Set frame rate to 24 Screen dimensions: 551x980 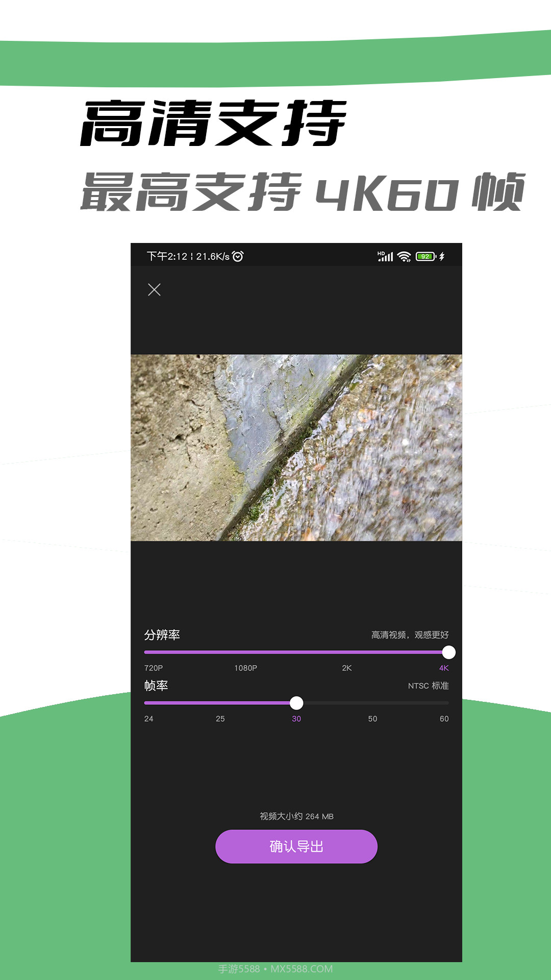click(x=148, y=719)
